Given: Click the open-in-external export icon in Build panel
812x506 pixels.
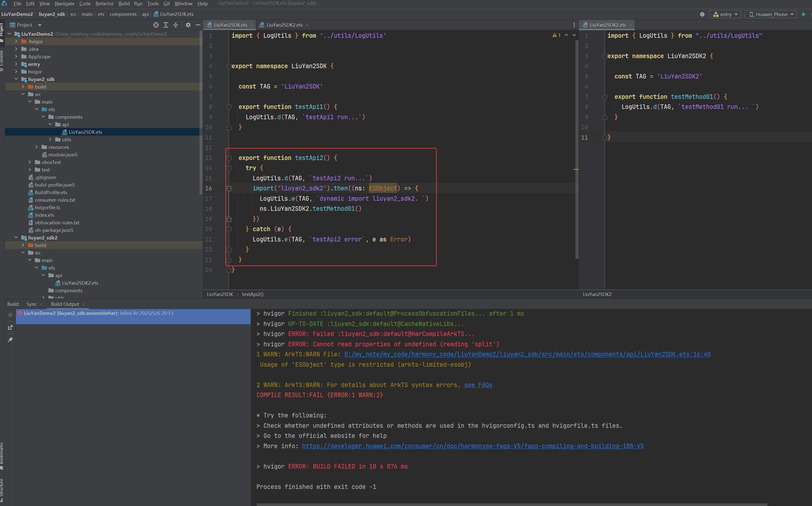Looking at the screenshot, I should point(10,327).
